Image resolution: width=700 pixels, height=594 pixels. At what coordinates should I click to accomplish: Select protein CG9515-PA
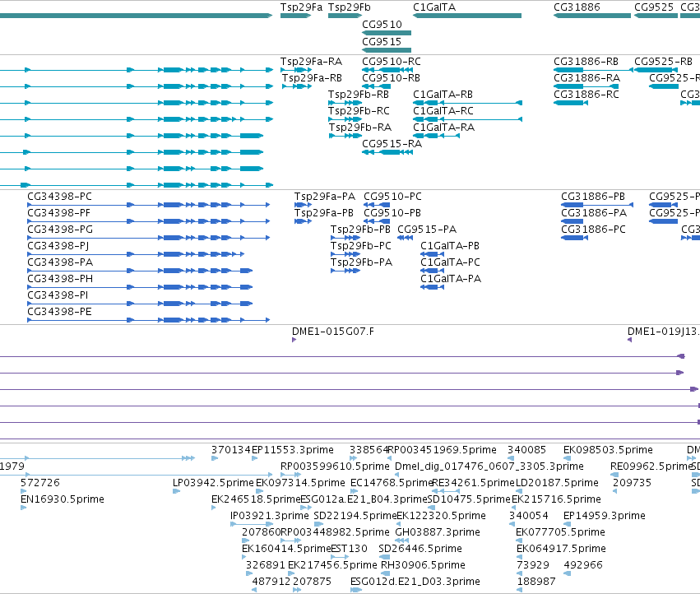[405, 238]
